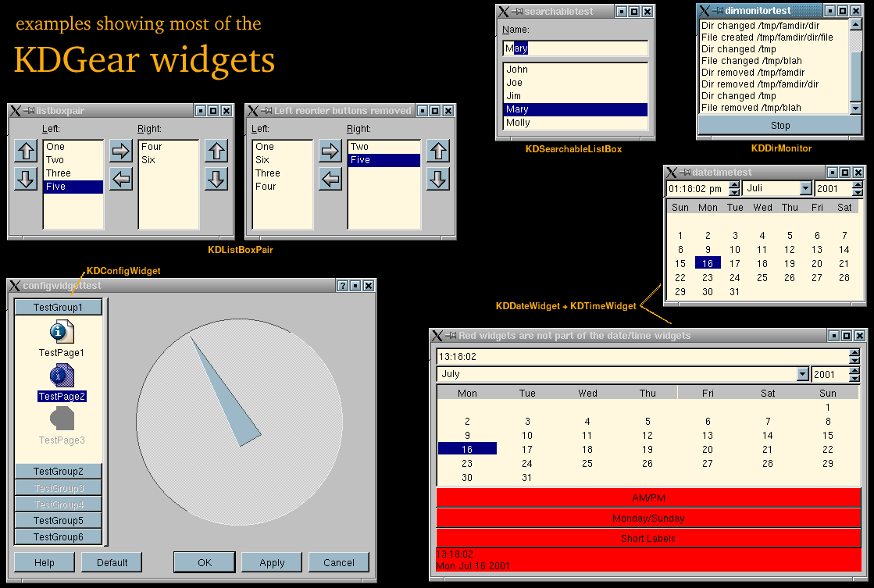Select Jim in the searchable list
874x588 pixels.
click(x=575, y=96)
